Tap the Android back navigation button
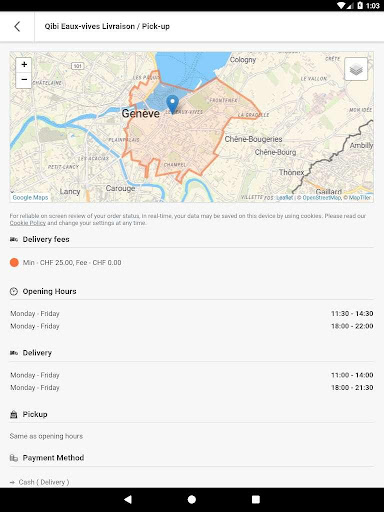This screenshot has height=512, width=384. (128, 499)
